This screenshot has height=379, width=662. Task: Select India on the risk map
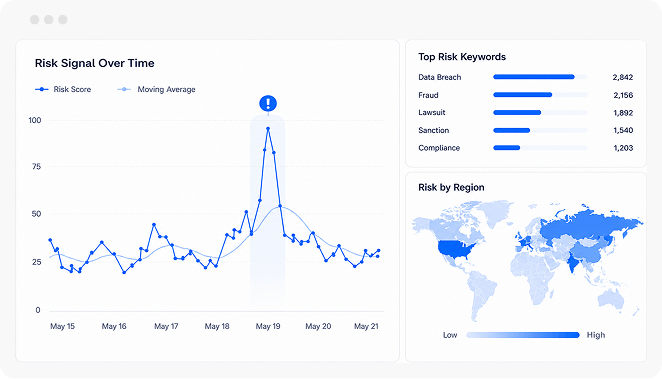click(x=573, y=262)
